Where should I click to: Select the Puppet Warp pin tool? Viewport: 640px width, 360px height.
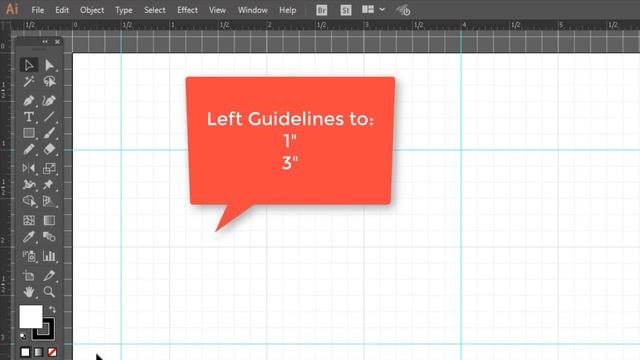pos(49,184)
